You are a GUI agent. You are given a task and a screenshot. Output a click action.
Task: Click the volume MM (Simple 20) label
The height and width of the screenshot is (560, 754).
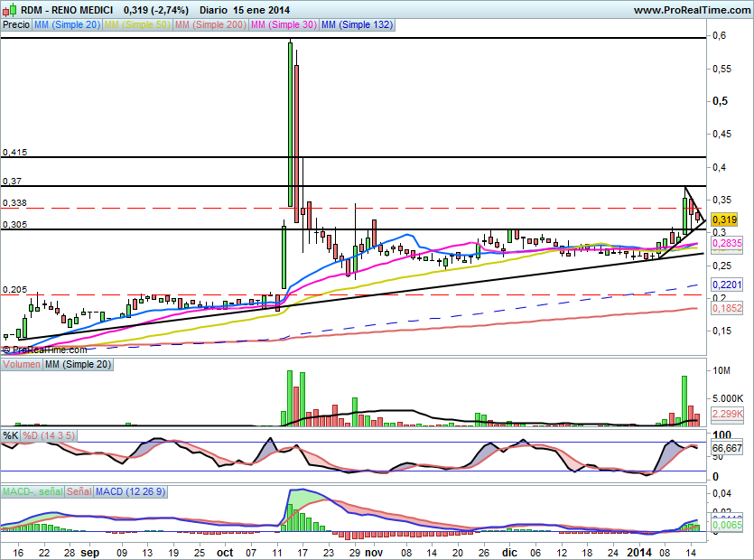pos(78,364)
